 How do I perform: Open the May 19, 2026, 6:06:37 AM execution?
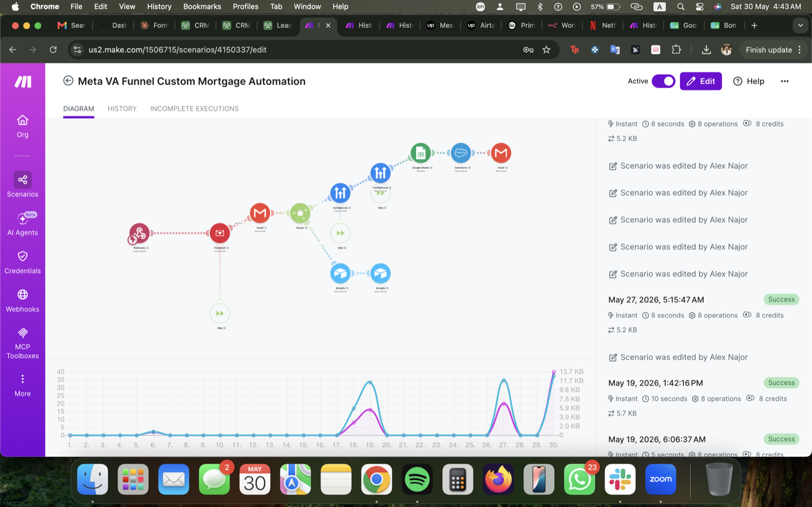[x=657, y=439]
